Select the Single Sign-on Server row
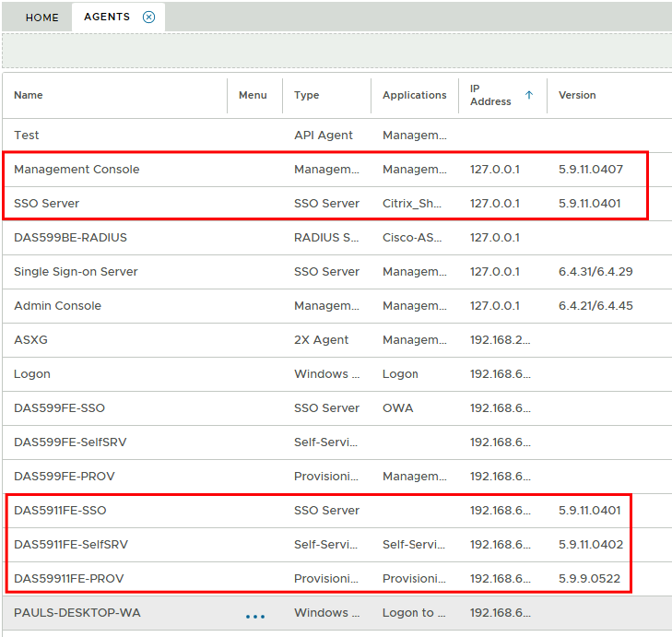 [76, 272]
